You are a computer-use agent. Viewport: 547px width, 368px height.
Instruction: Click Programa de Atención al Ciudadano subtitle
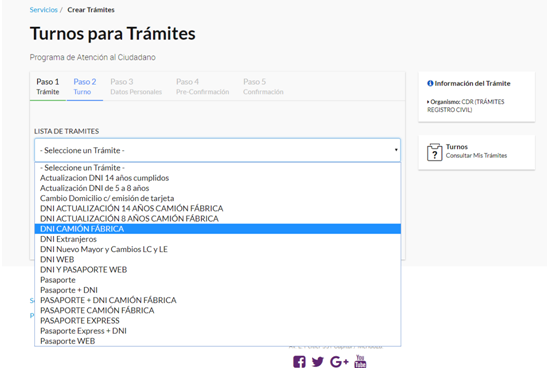click(x=92, y=57)
